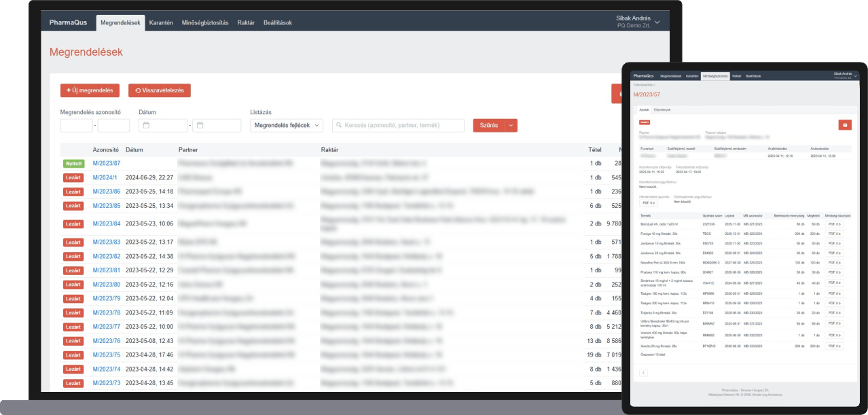Open order M/2023/75
The width and height of the screenshot is (868, 415).
(x=107, y=355)
